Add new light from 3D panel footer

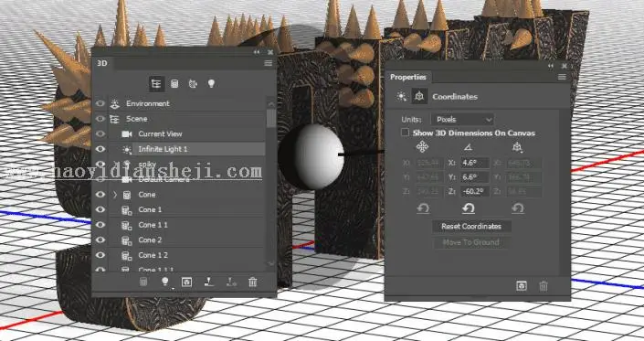pyautogui.click(x=164, y=282)
